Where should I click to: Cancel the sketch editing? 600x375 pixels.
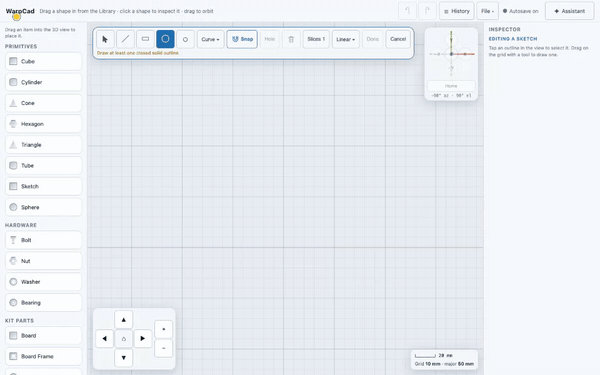point(398,39)
